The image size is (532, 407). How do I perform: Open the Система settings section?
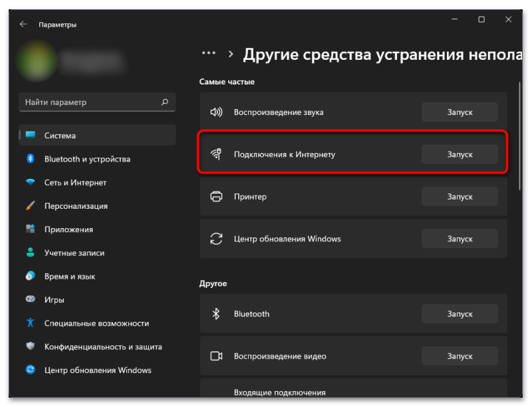point(97,135)
